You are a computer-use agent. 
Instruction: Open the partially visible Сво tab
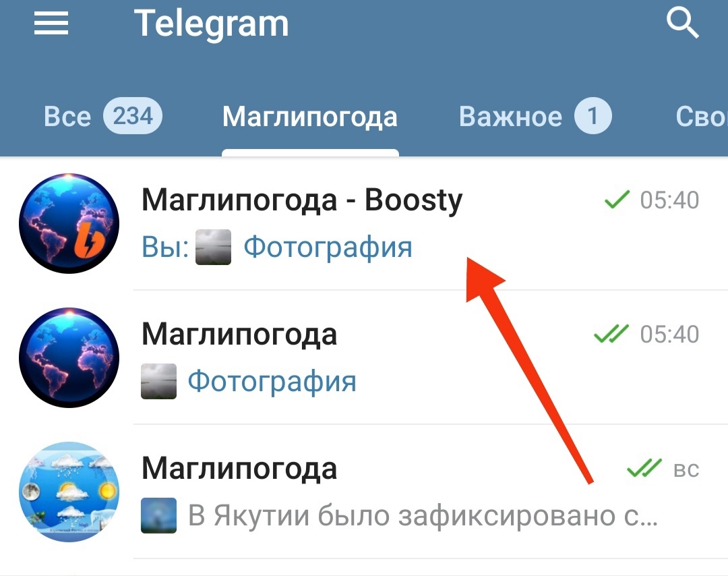(702, 116)
